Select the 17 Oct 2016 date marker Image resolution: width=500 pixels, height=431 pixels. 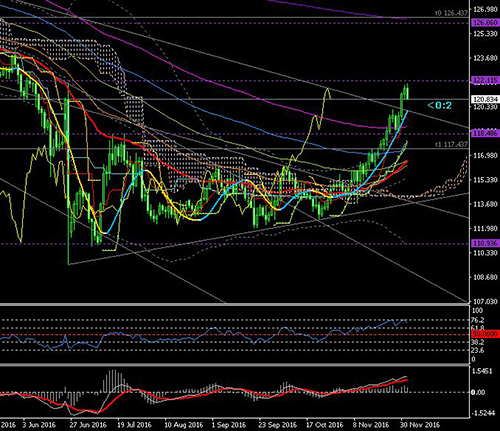(x=325, y=425)
